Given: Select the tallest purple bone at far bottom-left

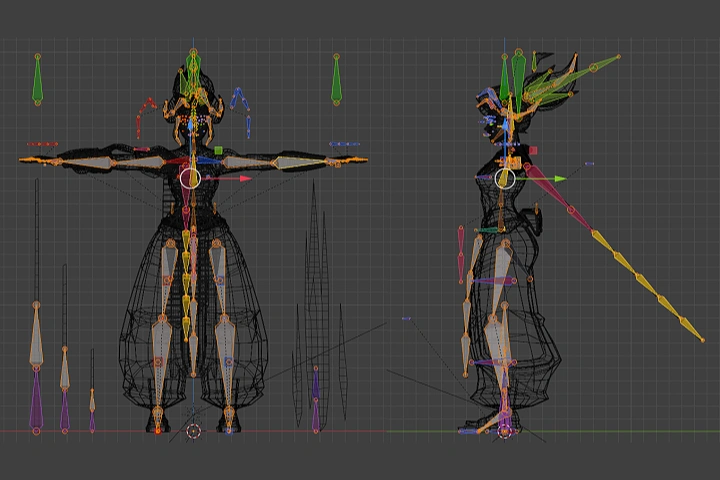Looking at the screenshot, I should [36, 400].
